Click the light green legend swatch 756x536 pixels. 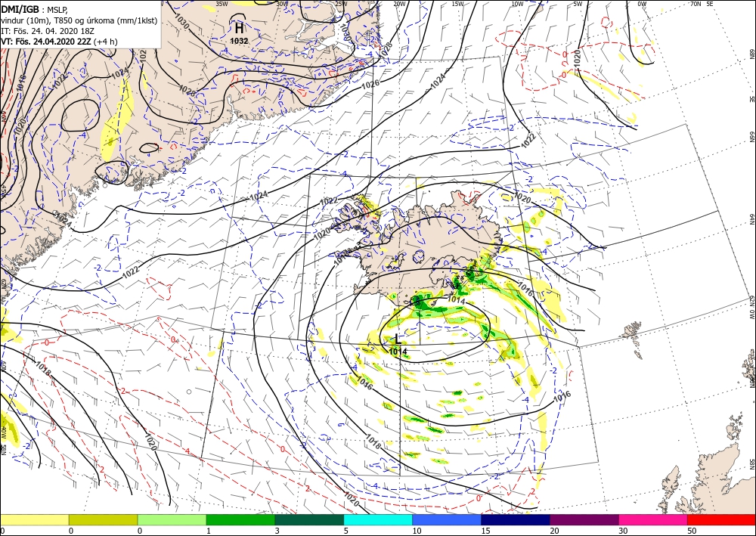pyautogui.click(x=172, y=519)
